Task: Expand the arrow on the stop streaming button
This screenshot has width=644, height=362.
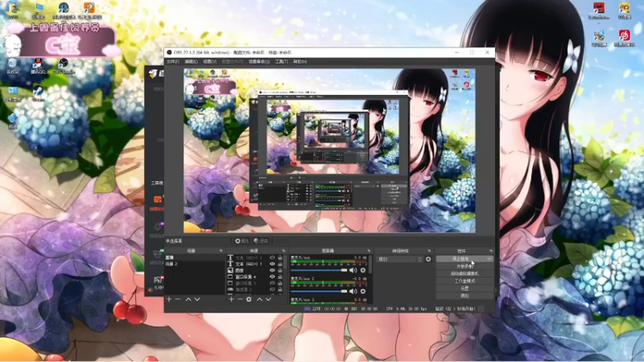Action: coord(489,259)
